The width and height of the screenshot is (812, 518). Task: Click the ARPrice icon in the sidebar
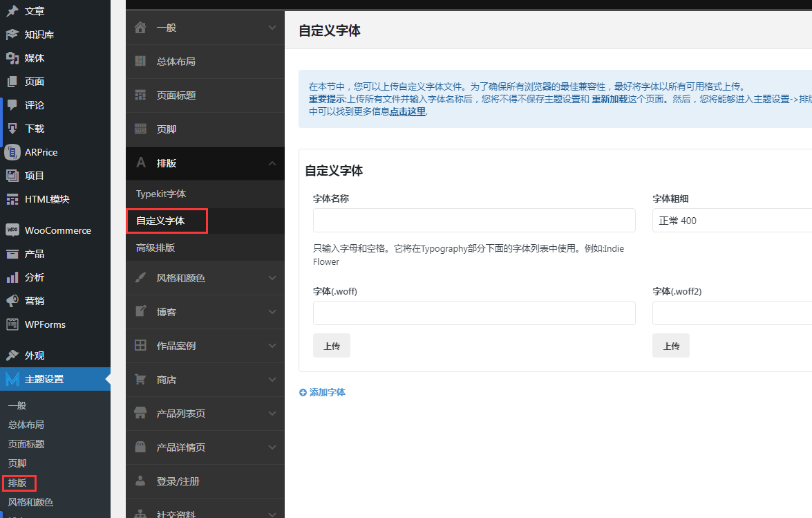(12, 152)
